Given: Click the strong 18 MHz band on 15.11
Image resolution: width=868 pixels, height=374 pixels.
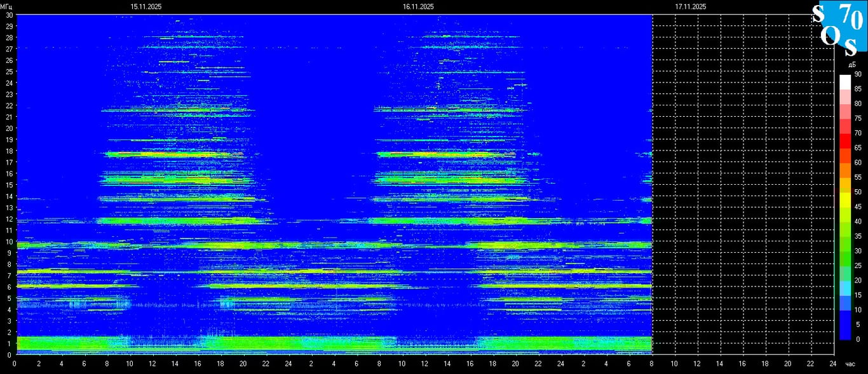Looking at the screenshot, I should (172, 154).
